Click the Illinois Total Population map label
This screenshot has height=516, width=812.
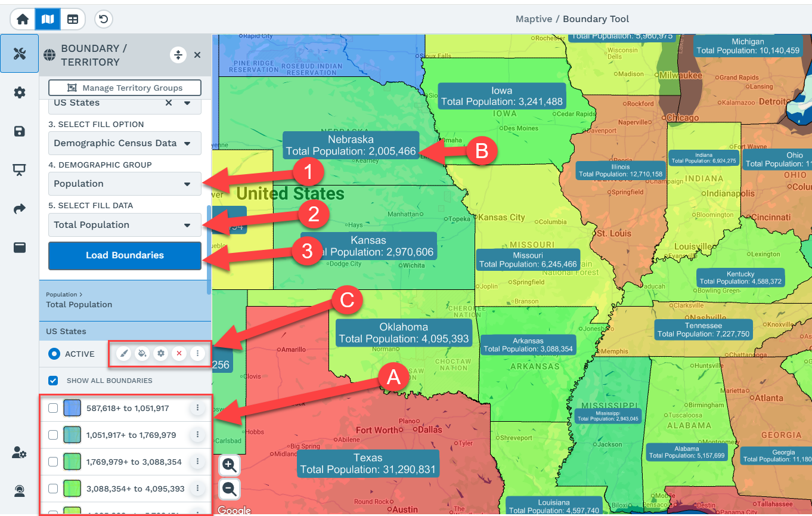621,171
